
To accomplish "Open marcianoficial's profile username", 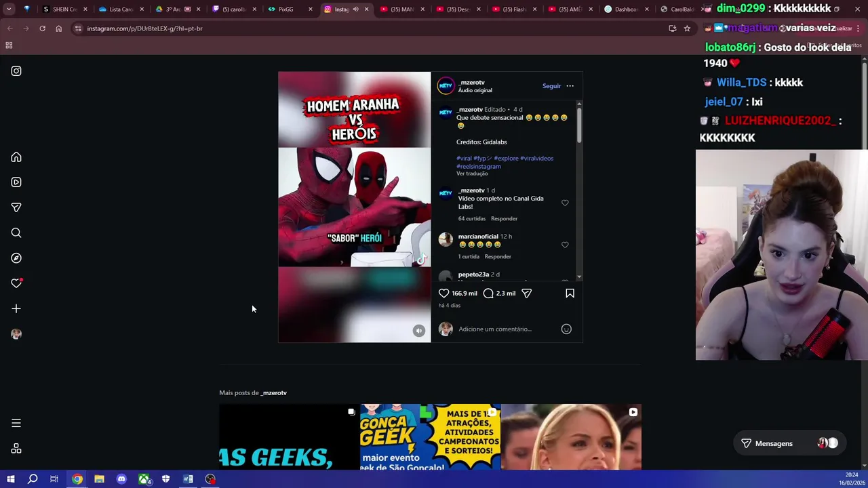I will [x=478, y=237].
